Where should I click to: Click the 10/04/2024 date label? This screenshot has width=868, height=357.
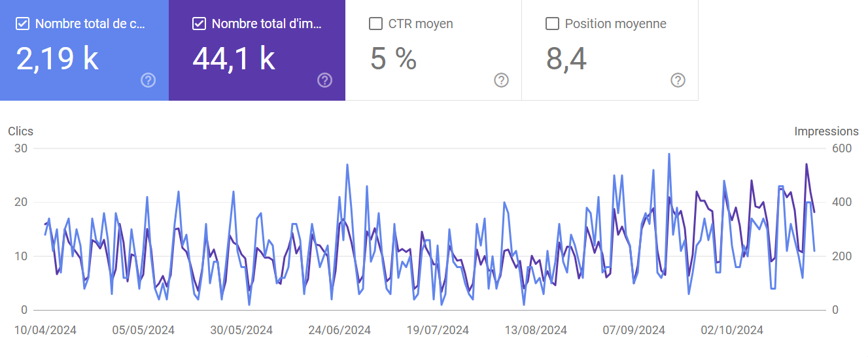point(46,330)
